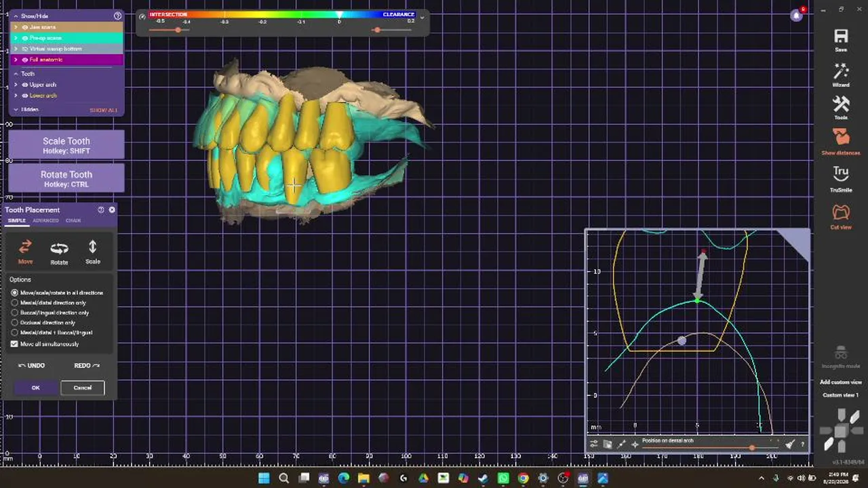
Task: Open Microsoft Edge from taskbar
Action: (x=344, y=479)
